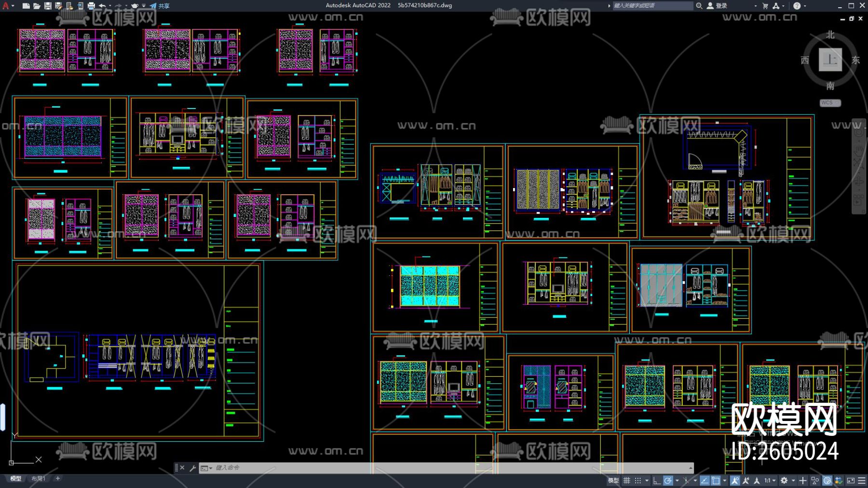868x488 pixels.
Task: Open recent commands dropdown in command line
Action: (x=206, y=468)
